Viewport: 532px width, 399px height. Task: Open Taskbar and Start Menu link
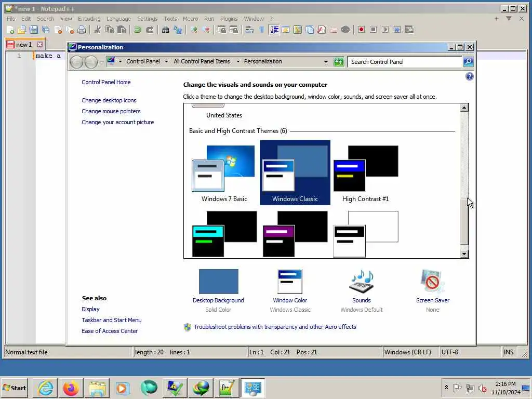[x=112, y=320]
